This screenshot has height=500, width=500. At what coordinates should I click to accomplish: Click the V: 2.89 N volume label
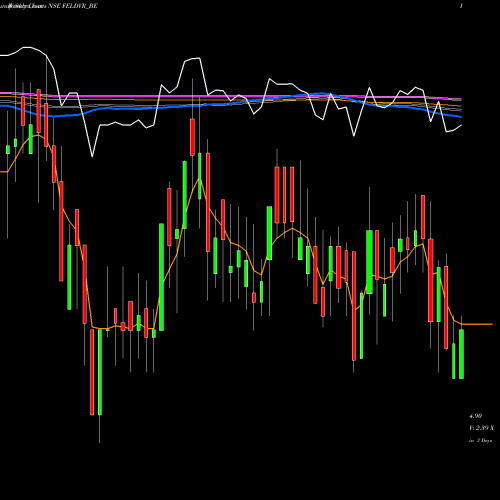coord(481,428)
